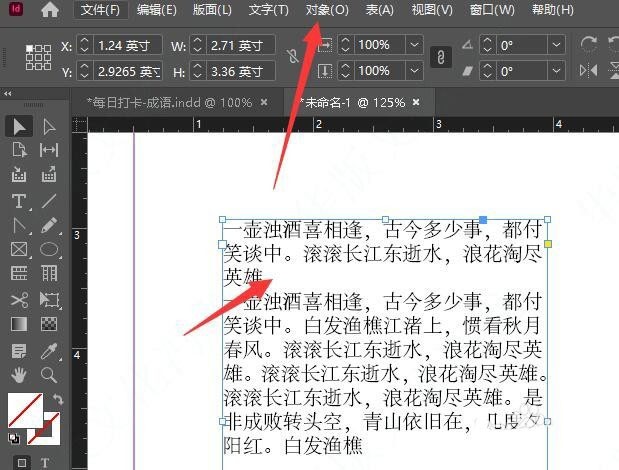Toggle constrain scale proportions chain icon

point(438,58)
